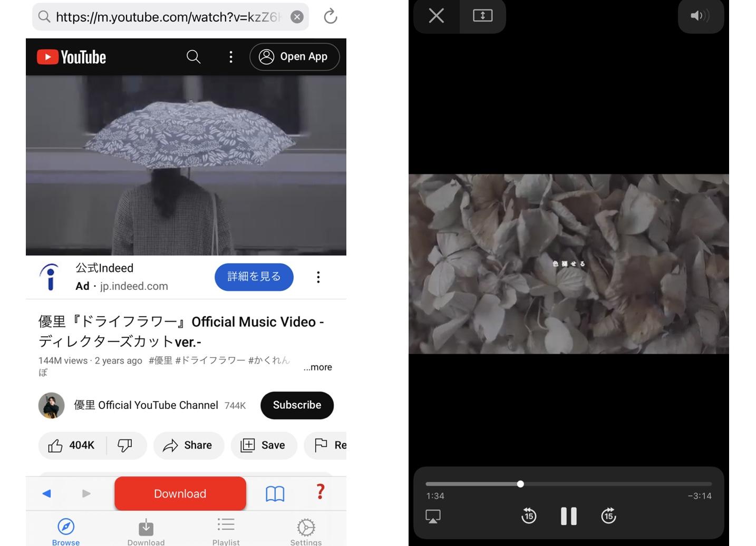The height and width of the screenshot is (546, 756).
Task: Expand description with ...more
Action: (x=318, y=367)
